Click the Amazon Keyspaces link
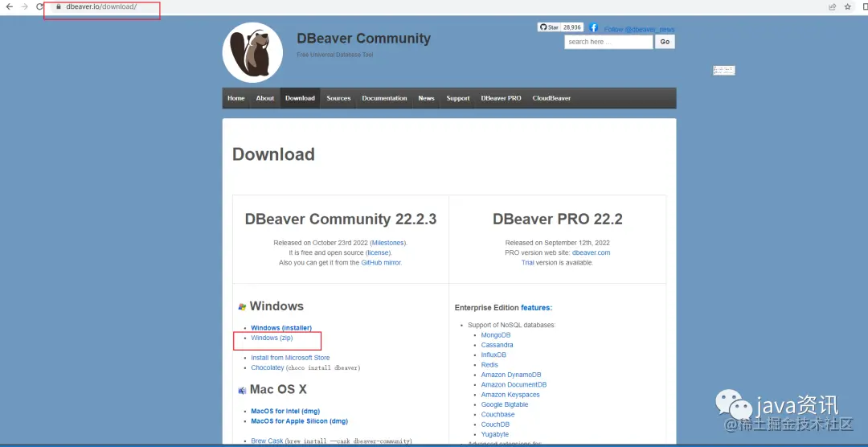This screenshot has width=868, height=447. pyautogui.click(x=510, y=395)
